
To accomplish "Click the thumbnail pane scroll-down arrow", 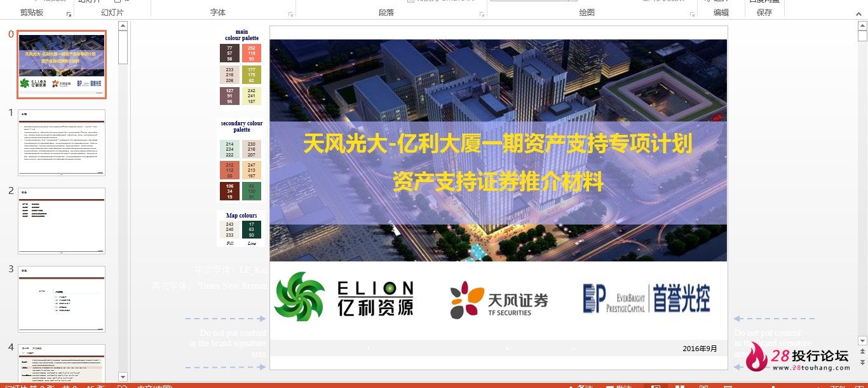I will [x=123, y=377].
